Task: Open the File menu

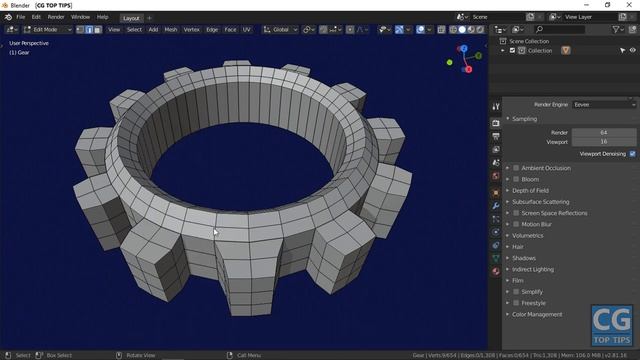Action: (20, 17)
